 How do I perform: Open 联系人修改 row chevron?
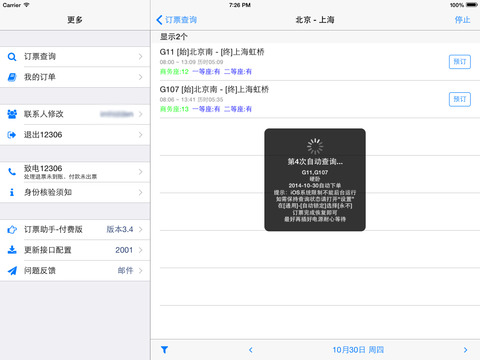(140, 114)
